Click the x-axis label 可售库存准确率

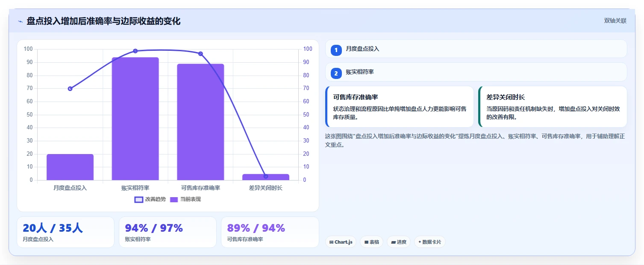200,188
